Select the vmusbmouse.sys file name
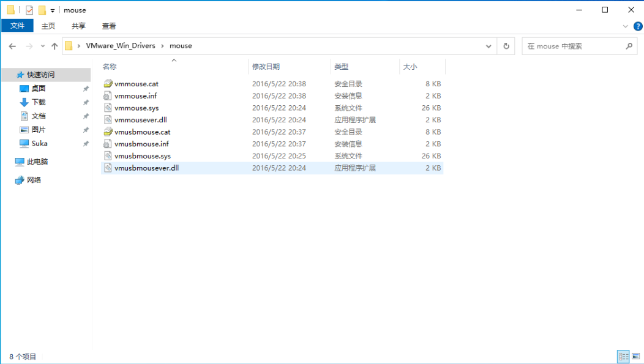The width and height of the screenshot is (644, 364). pyautogui.click(x=143, y=156)
